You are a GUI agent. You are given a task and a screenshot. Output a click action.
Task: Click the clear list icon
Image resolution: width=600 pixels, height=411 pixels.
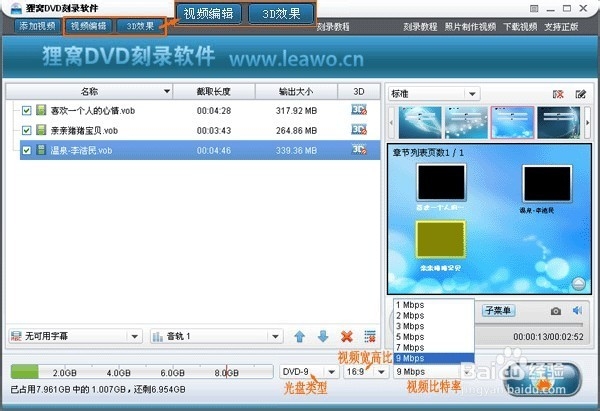click(x=370, y=337)
